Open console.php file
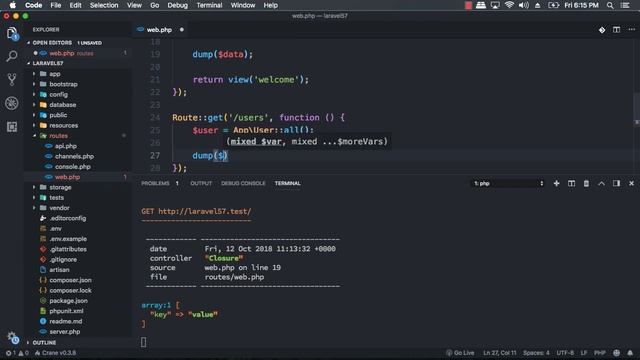 [x=72, y=167]
